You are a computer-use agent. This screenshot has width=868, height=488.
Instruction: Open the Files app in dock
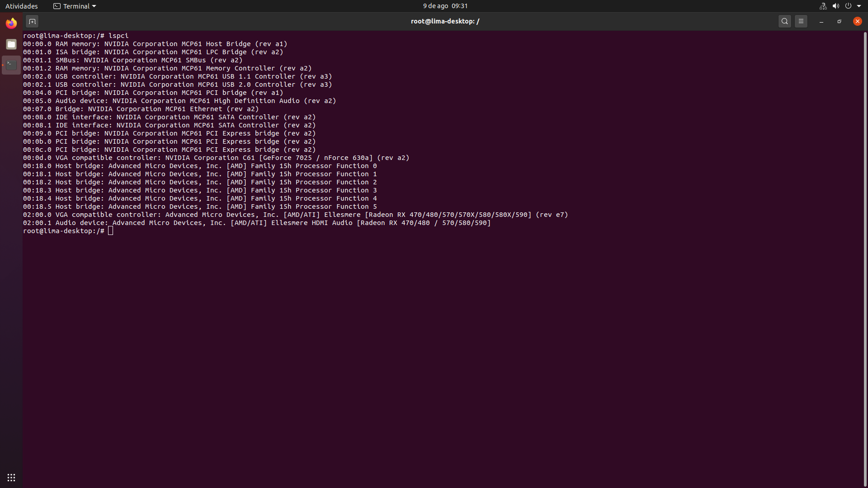(11, 44)
